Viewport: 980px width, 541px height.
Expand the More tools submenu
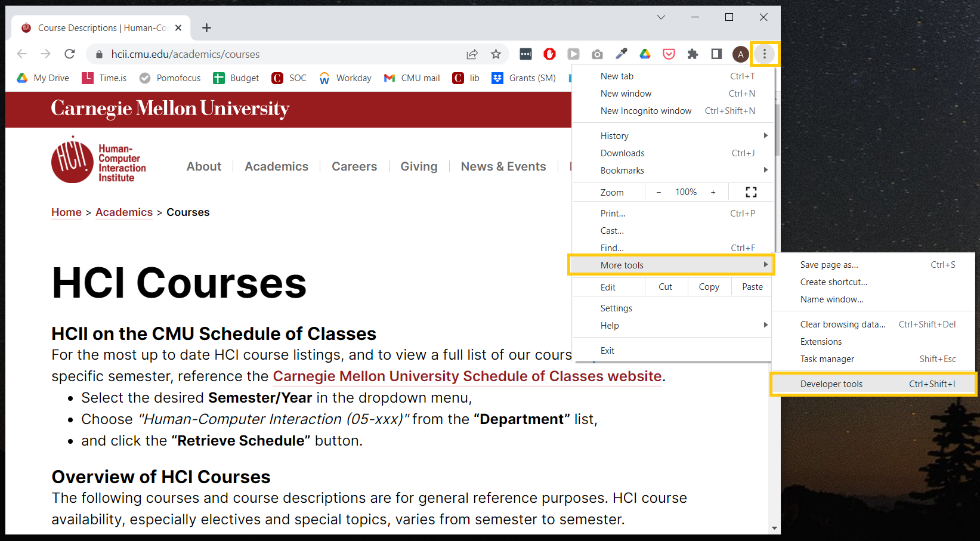[x=671, y=265]
